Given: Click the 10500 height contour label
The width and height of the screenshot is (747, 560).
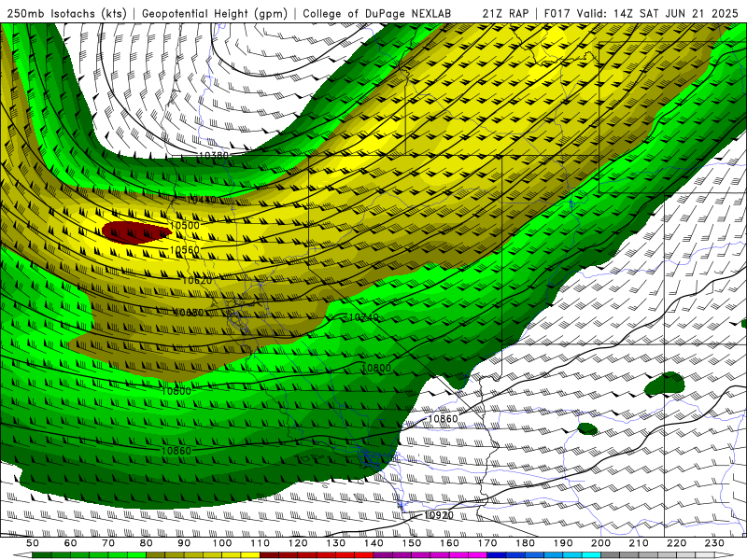Looking at the screenshot, I should tap(184, 225).
